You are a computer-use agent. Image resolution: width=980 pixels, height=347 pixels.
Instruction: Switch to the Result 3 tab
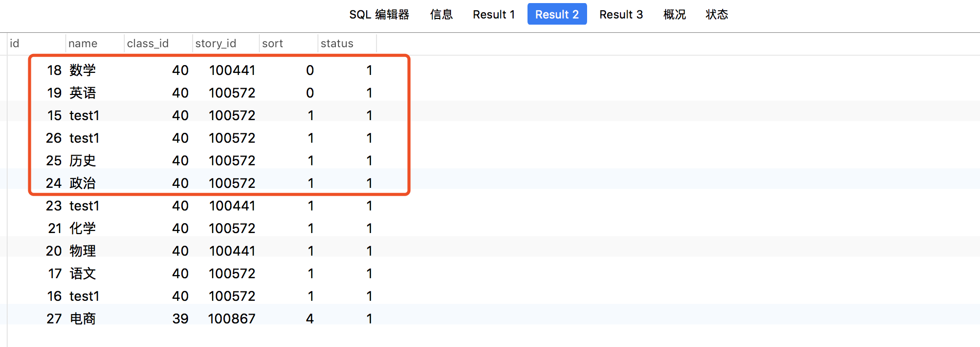pyautogui.click(x=621, y=14)
